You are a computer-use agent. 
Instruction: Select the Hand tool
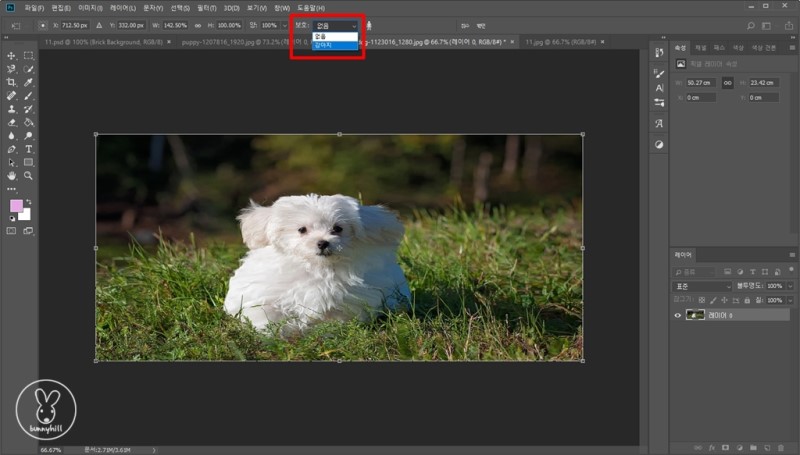pyautogui.click(x=11, y=175)
